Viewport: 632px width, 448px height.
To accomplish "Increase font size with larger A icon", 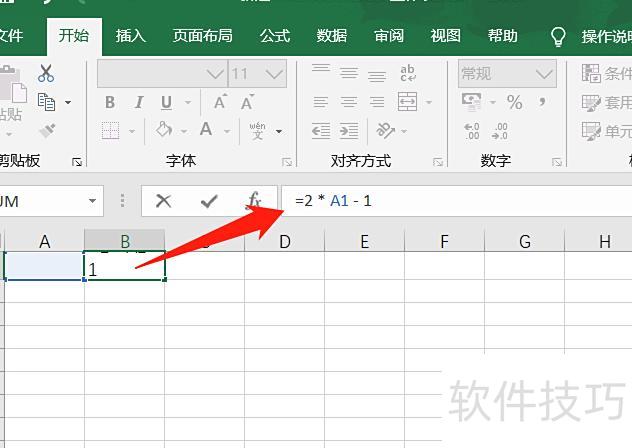I will [220, 102].
